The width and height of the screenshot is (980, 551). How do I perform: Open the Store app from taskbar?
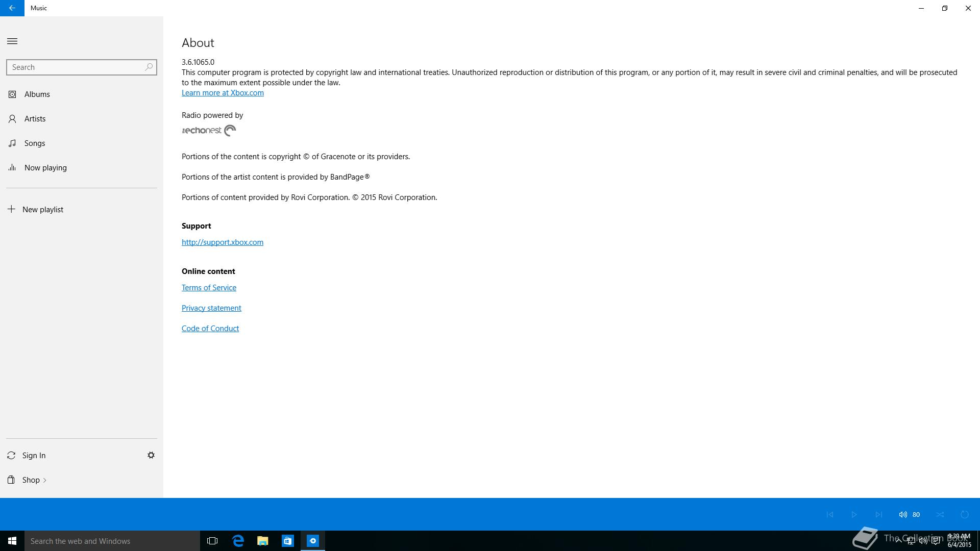(288, 541)
